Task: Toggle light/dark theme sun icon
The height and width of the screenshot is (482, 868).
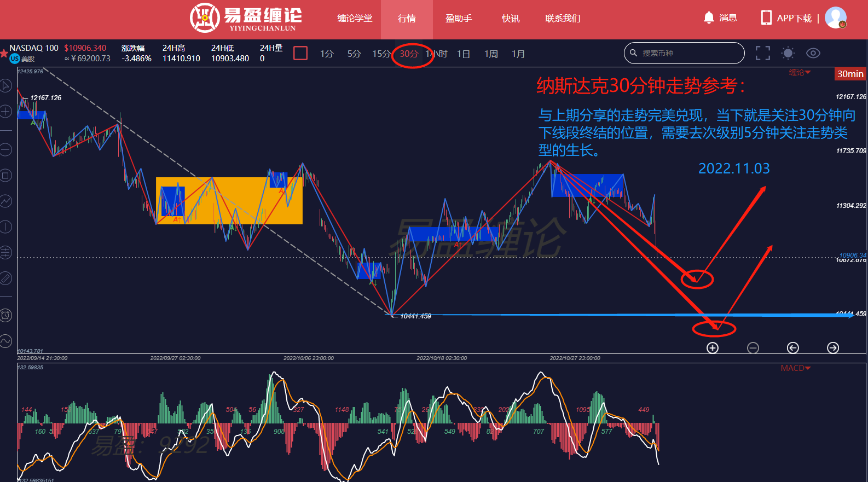Action: click(788, 53)
